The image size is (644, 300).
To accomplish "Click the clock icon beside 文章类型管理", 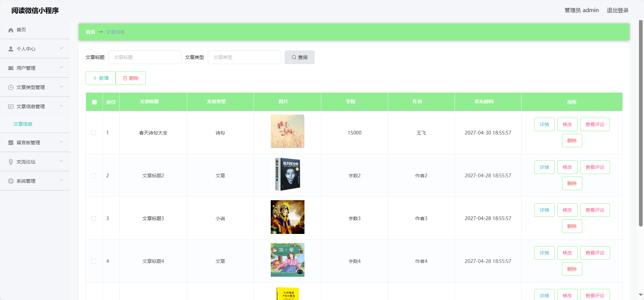I will coord(11,87).
